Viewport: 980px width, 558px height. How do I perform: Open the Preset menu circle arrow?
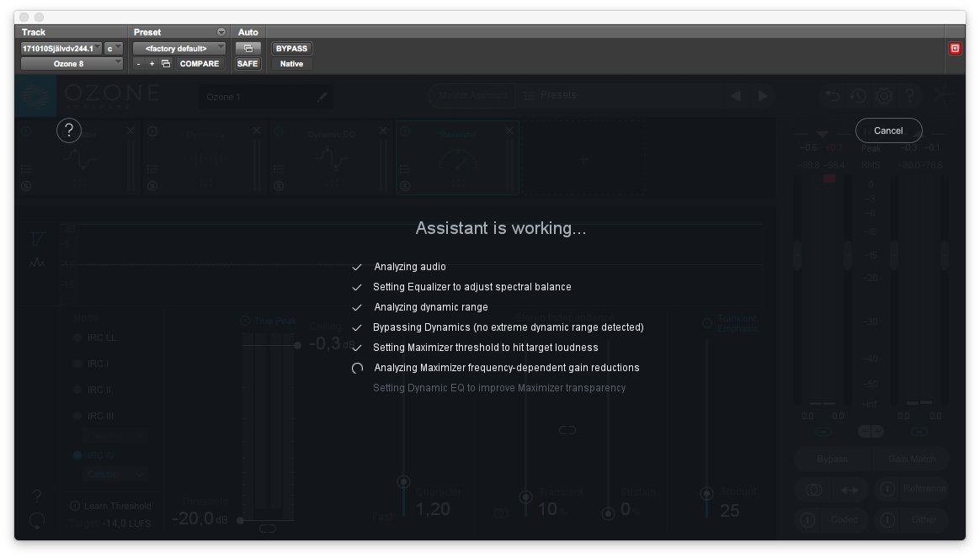(x=221, y=32)
